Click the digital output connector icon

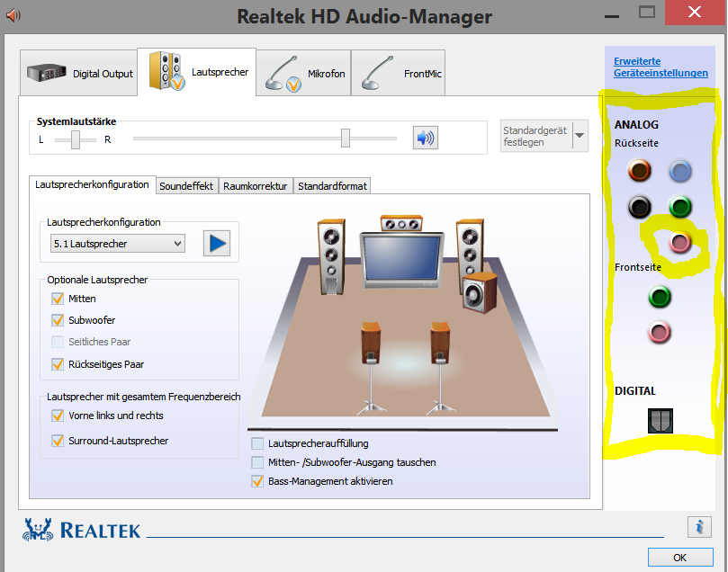point(660,420)
